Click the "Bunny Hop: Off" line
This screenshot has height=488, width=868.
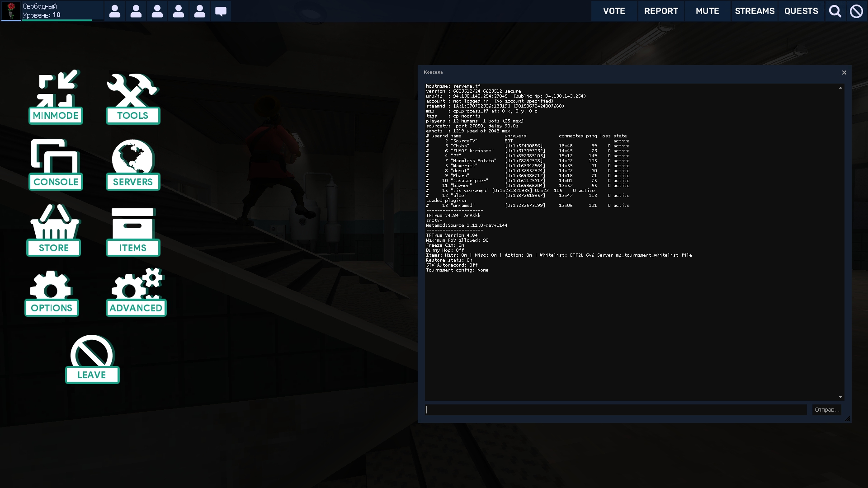pyautogui.click(x=445, y=250)
